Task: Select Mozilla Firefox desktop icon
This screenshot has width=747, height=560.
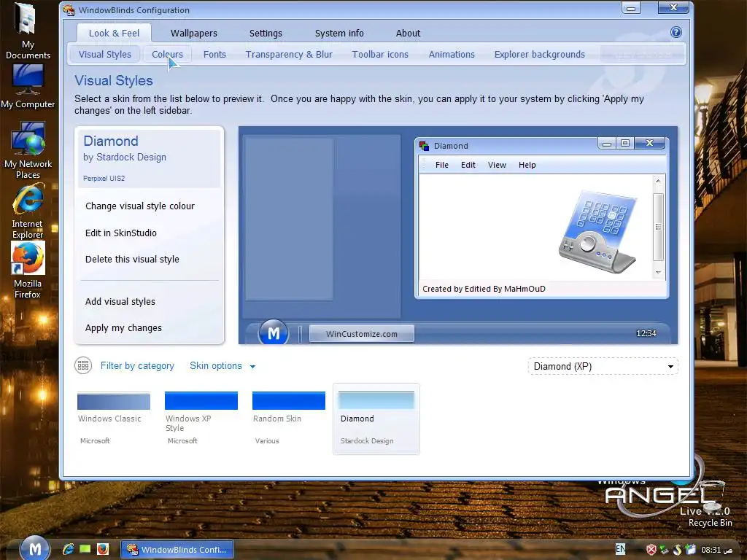Action: [28, 270]
